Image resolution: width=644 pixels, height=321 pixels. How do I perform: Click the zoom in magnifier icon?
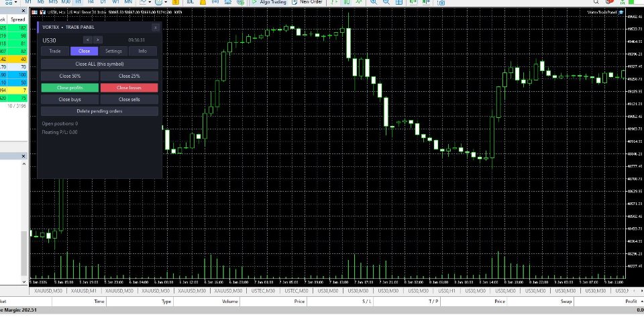[374, 2]
